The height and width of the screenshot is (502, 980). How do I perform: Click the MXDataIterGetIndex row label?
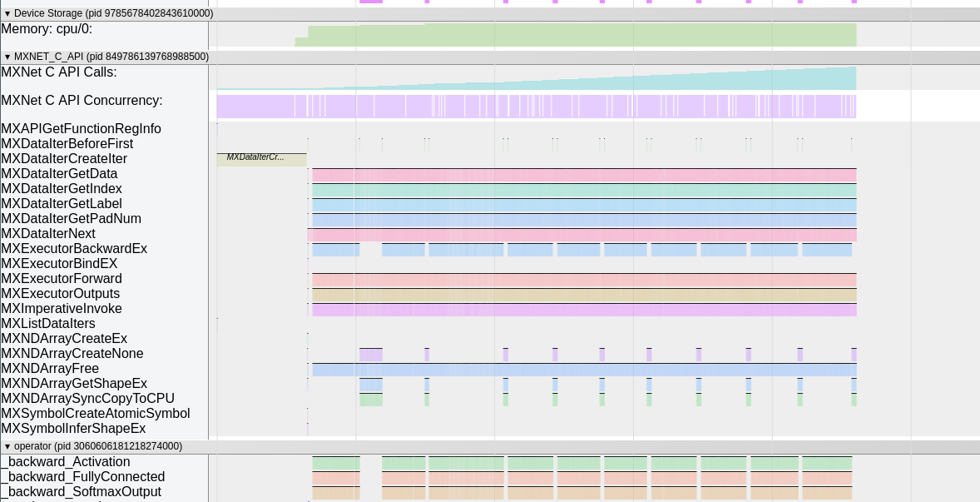click(62, 189)
